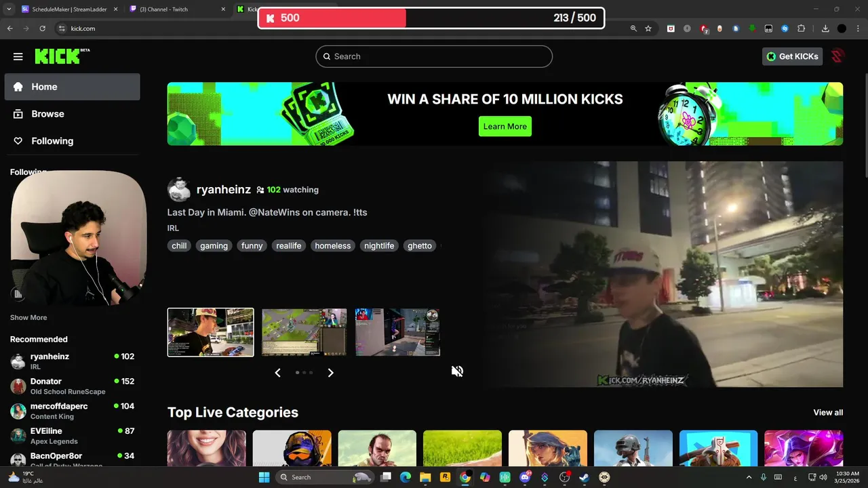The width and height of the screenshot is (868, 488).
Task: Open the ryanheinz featured stream name link
Action: point(224,190)
